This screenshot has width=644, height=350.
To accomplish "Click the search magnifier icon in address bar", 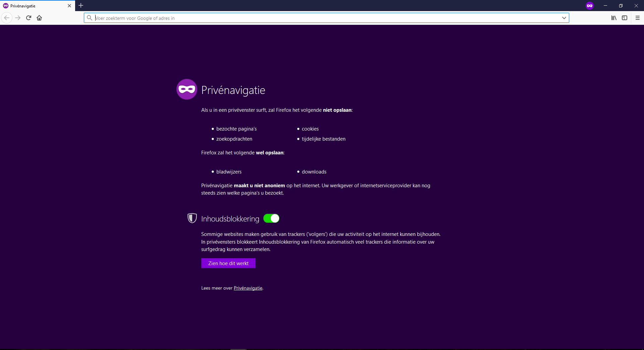I will (x=90, y=18).
